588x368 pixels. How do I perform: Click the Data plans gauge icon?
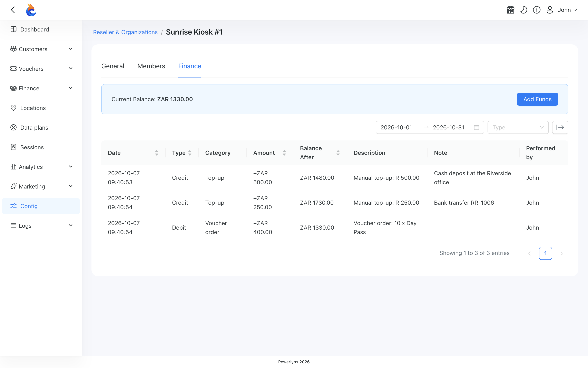coord(13,128)
